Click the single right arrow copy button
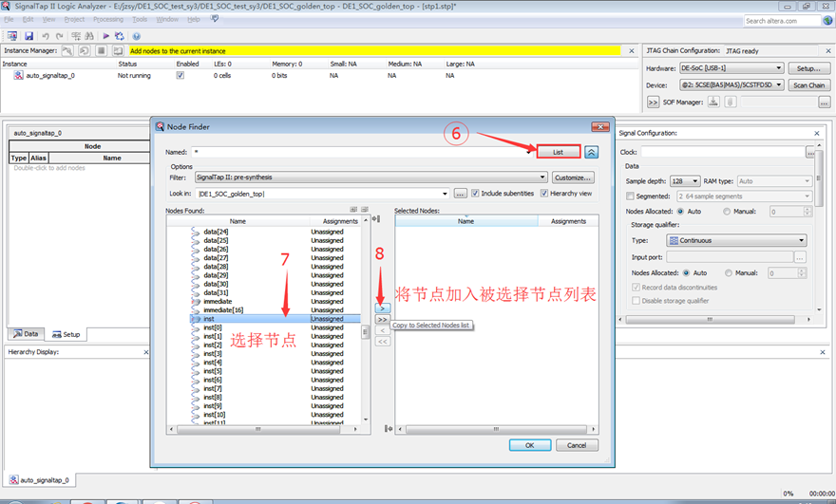Viewport: 836px width, 504px height. [382, 308]
